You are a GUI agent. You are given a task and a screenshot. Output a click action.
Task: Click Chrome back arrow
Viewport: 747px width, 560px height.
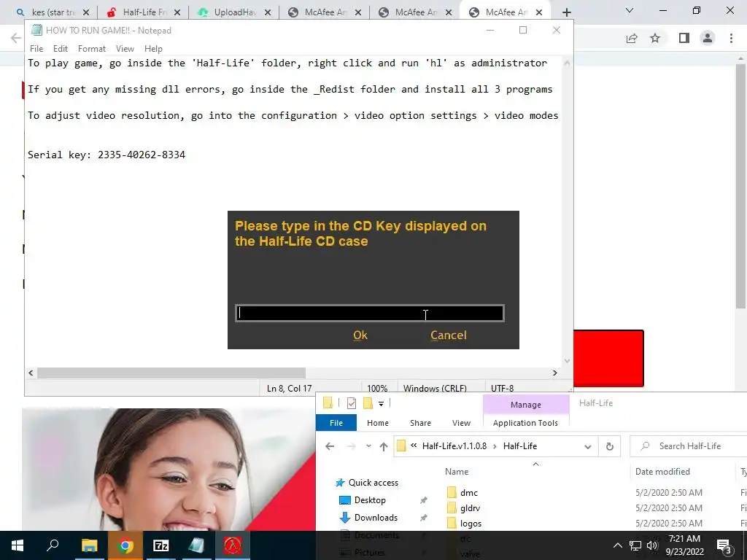(16, 38)
